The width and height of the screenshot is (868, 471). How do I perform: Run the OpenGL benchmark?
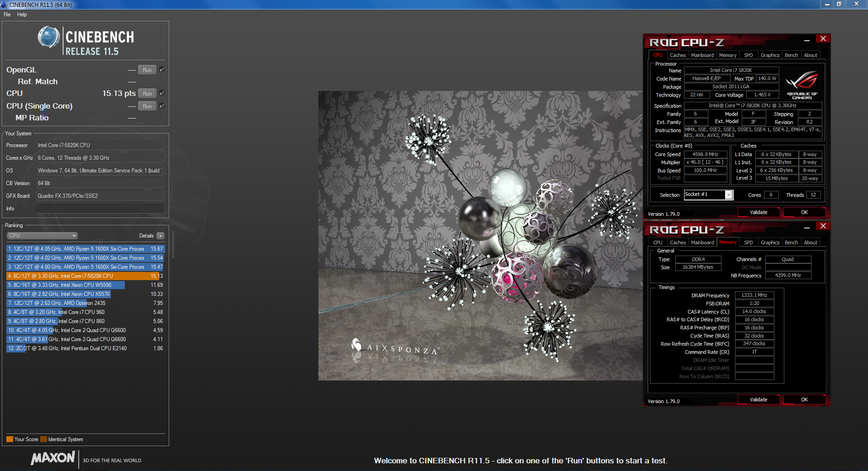[x=147, y=70]
